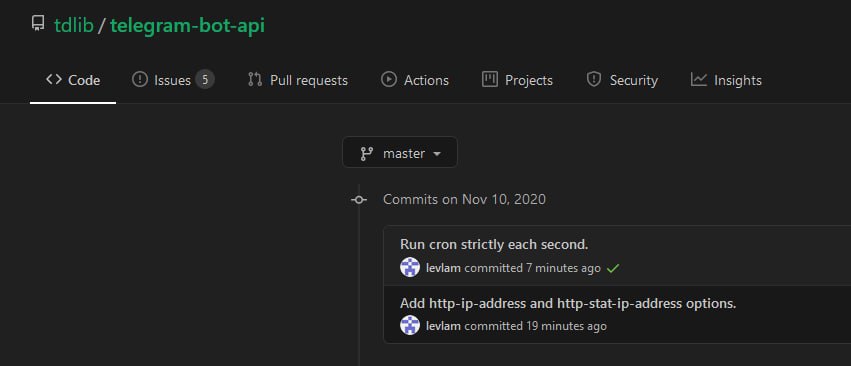
Task: Switch to the Issues tab
Action: 173,80
